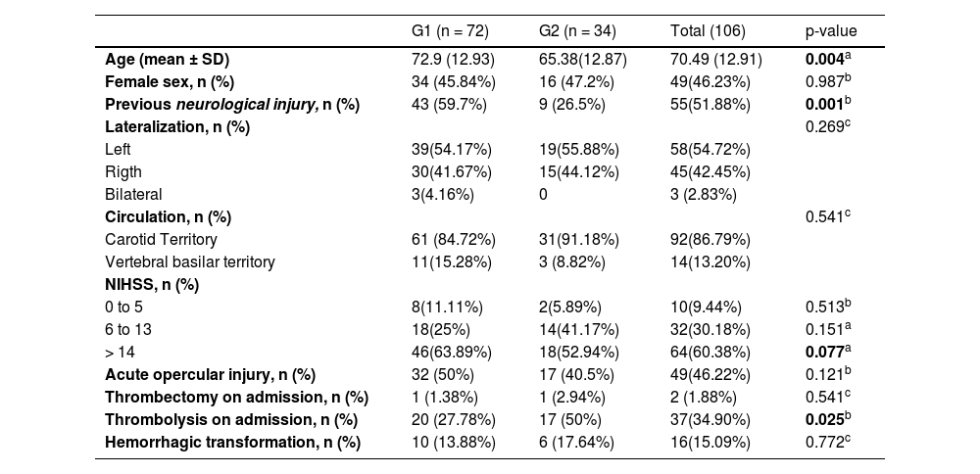This screenshot has width=980, height=474.
Task: Click the G2 (n = 34) column header
Action: 577,31
